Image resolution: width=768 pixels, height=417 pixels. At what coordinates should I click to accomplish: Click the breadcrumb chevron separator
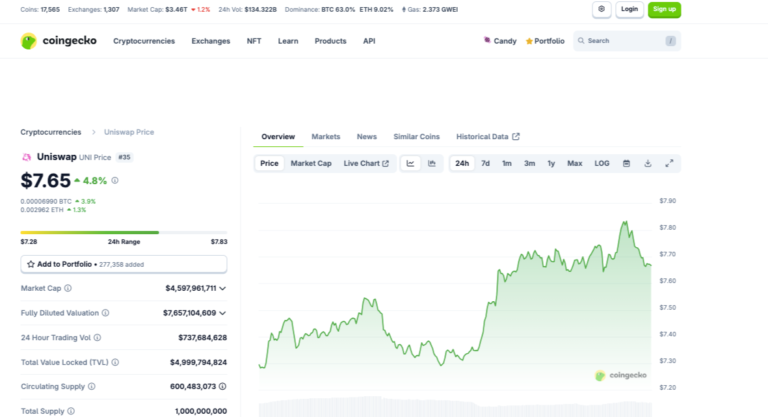click(x=93, y=132)
